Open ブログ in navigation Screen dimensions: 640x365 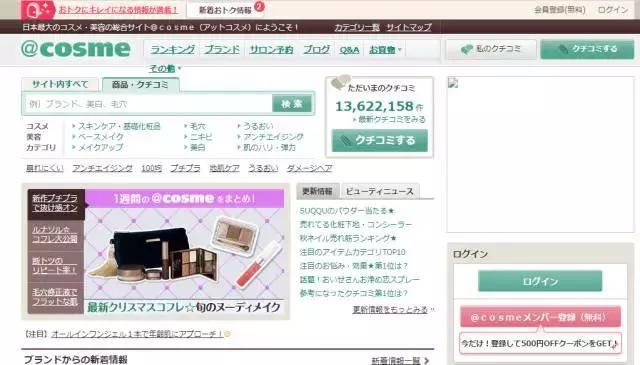[x=316, y=49]
